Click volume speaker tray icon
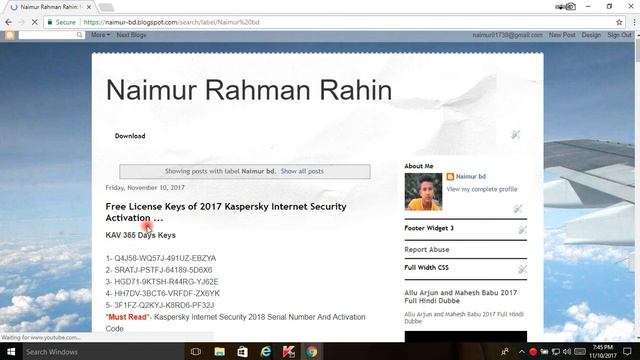The height and width of the screenshot is (360, 640). pos(567,351)
